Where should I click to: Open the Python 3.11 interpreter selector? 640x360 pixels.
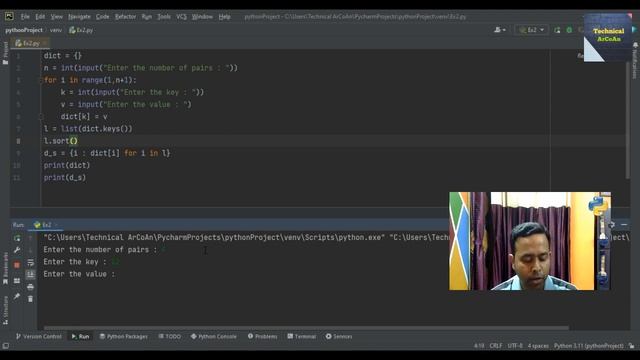pos(589,346)
